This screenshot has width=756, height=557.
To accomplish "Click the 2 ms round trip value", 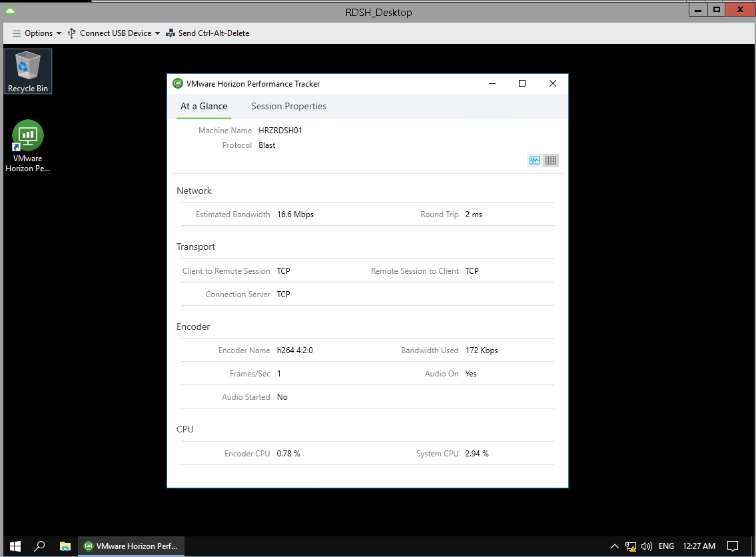I will coord(474,215).
